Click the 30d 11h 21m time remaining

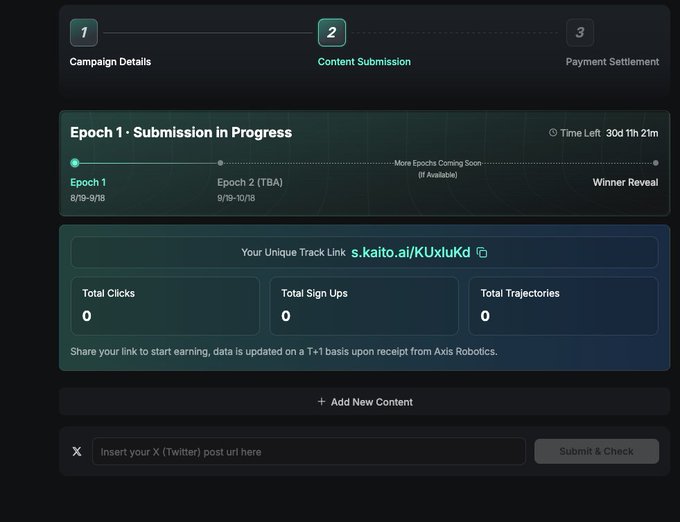tap(632, 133)
